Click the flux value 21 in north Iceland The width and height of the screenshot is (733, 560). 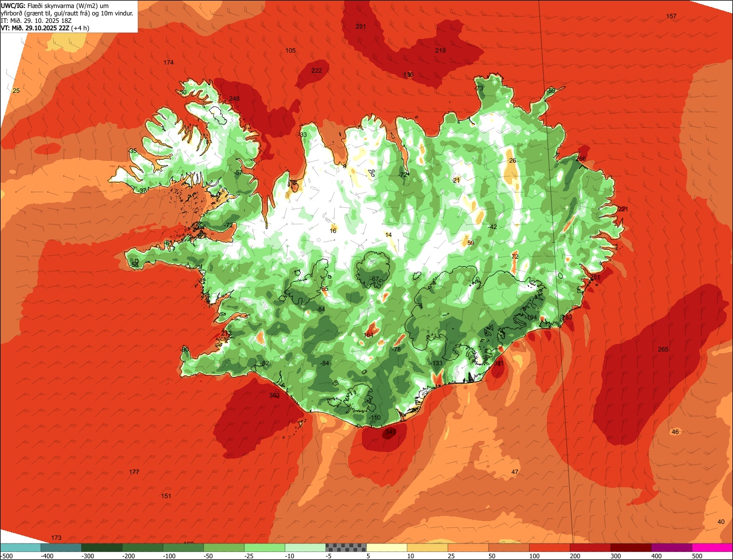point(456,180)
